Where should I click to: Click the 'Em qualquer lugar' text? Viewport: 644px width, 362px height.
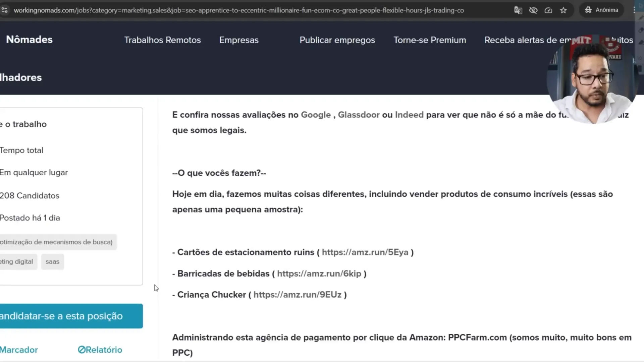(34, 172)
